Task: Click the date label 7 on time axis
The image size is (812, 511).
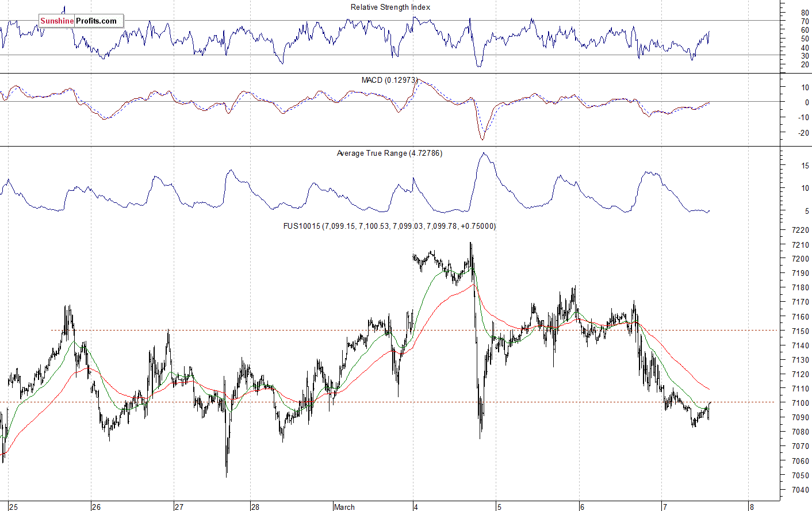Action: coord(665,506)
